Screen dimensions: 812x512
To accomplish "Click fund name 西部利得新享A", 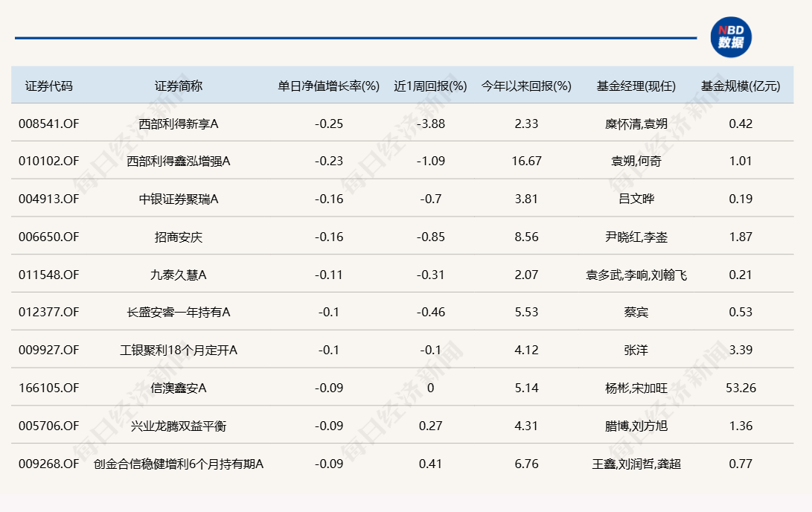I will [178, 124].
